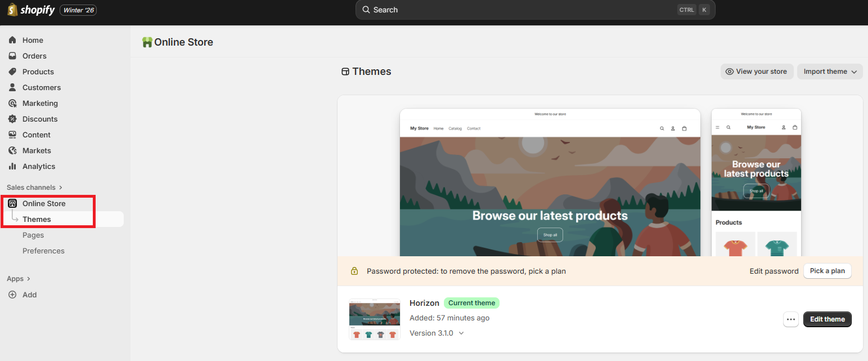This screenshot has height=361, width=868.
Task: Click the Customers person icon
Action: point(12,87)
